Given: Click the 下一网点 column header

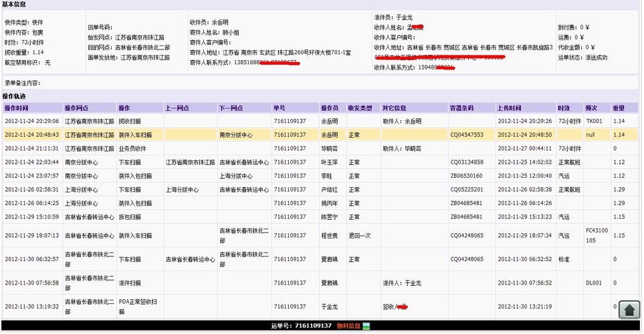Looking at the screenshot, I should (x=231, y=108).
